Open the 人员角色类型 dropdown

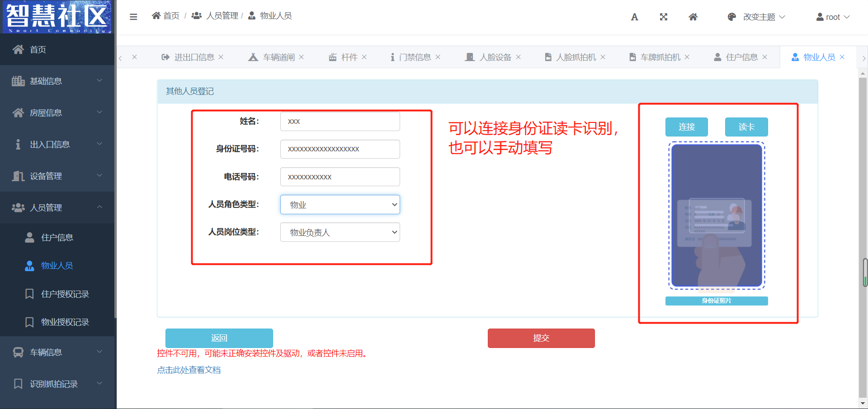(x=340, y=205)
